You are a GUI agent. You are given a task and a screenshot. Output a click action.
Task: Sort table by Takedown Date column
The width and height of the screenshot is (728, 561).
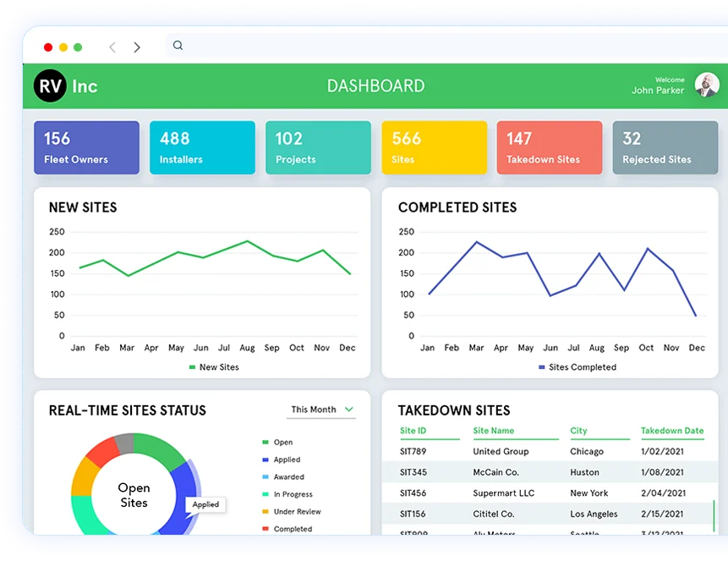(x=671, y=431)
